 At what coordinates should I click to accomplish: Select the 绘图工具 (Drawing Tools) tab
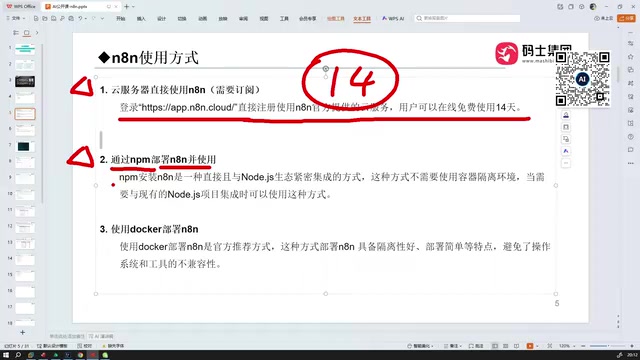click(336, 18)
